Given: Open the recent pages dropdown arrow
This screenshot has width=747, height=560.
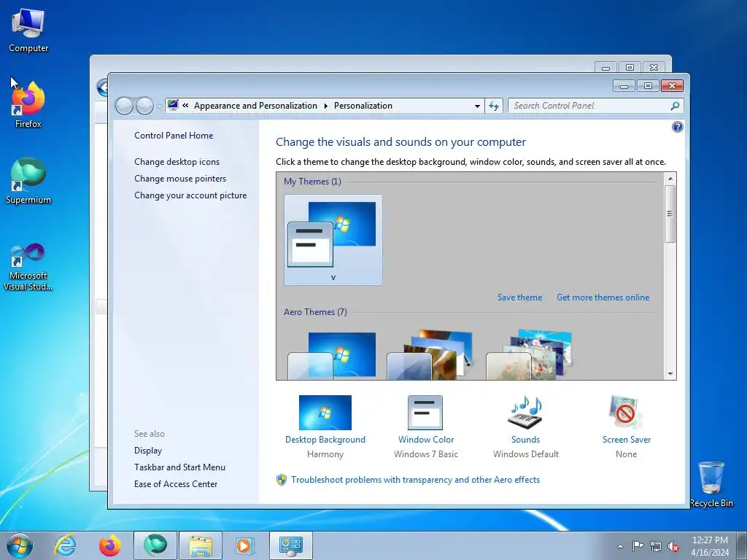Looking at the screenshot, I should pos(158,106).
